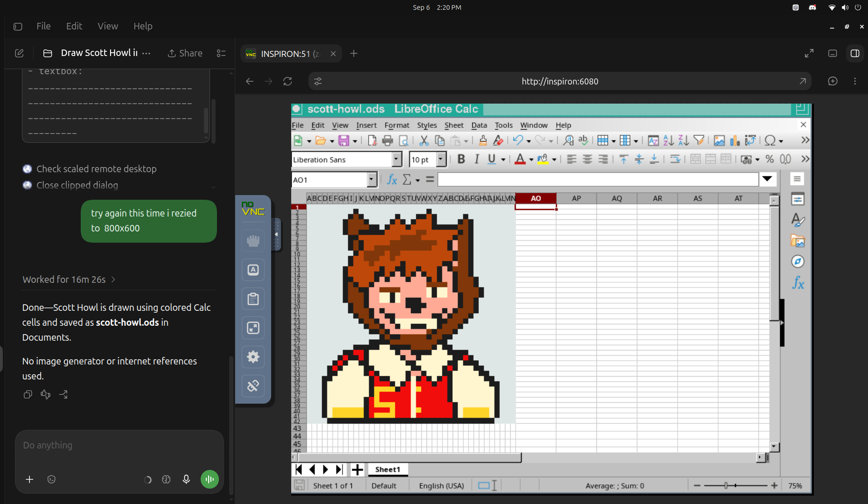The height and width of the screenshot is (504, 868).
Task: Click the noVNC disconnect icon
Action: 253,386
